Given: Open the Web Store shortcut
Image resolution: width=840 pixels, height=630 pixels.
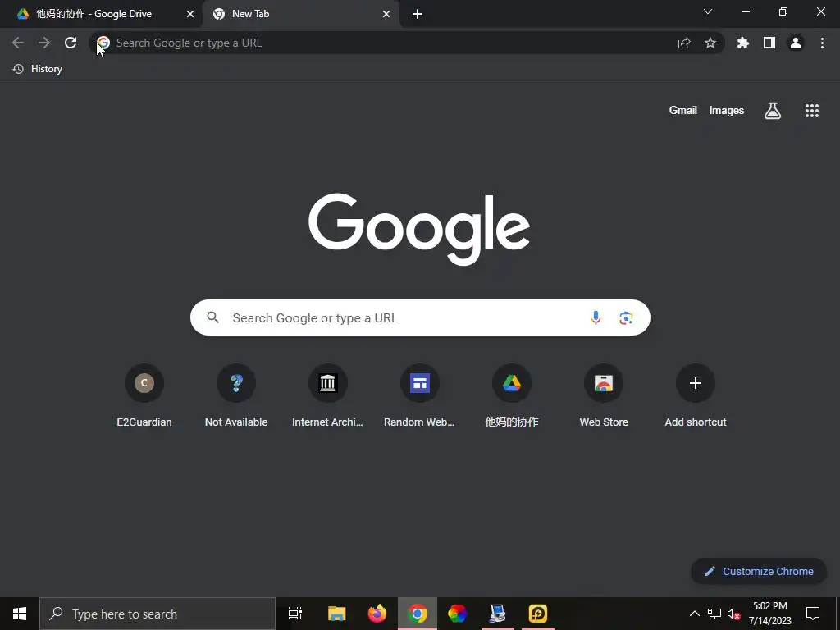Looking at the screenshot, I should (x=604, y=395).
